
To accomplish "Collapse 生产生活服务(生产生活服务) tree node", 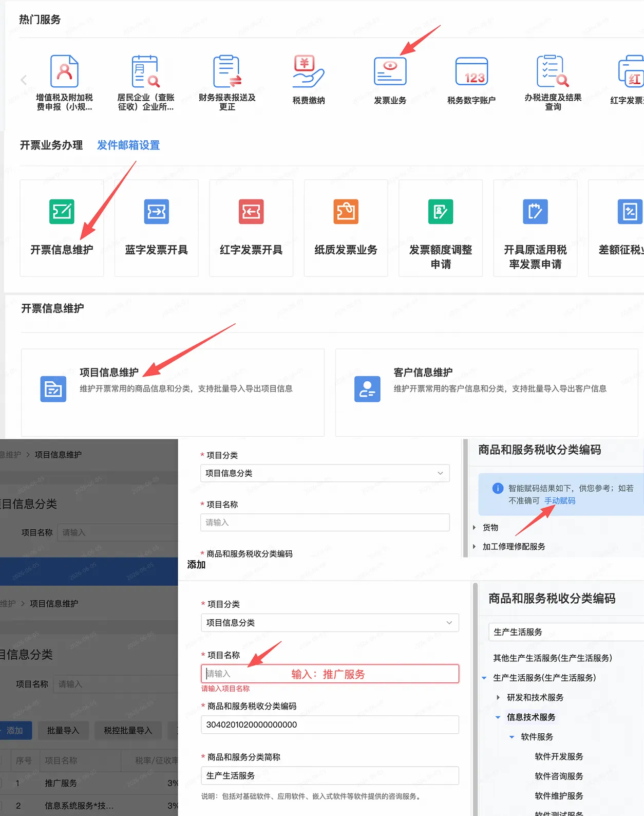I will pos(484,678).
